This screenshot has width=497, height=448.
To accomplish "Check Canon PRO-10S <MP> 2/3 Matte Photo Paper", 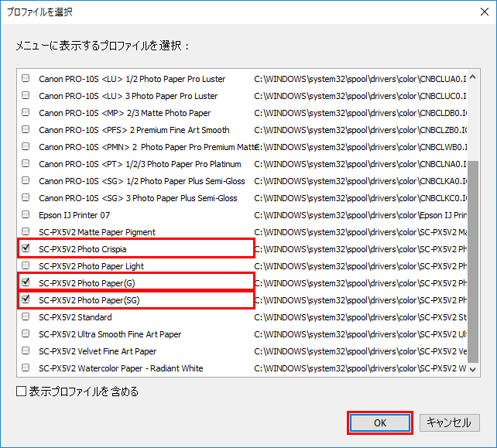I will (26, 112).
